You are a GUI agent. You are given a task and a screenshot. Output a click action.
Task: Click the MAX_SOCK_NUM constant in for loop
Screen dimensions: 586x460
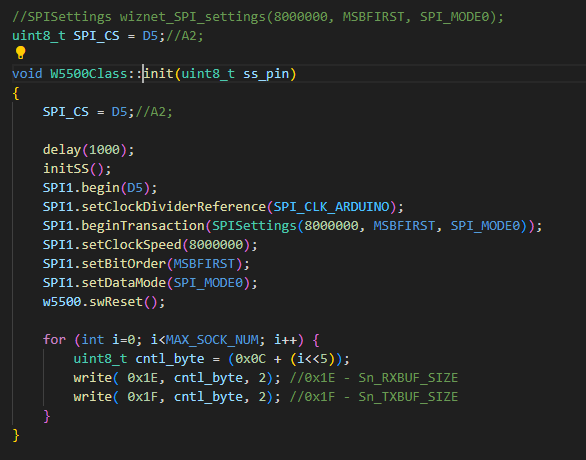pyautogui.click(x=212, y=340)
